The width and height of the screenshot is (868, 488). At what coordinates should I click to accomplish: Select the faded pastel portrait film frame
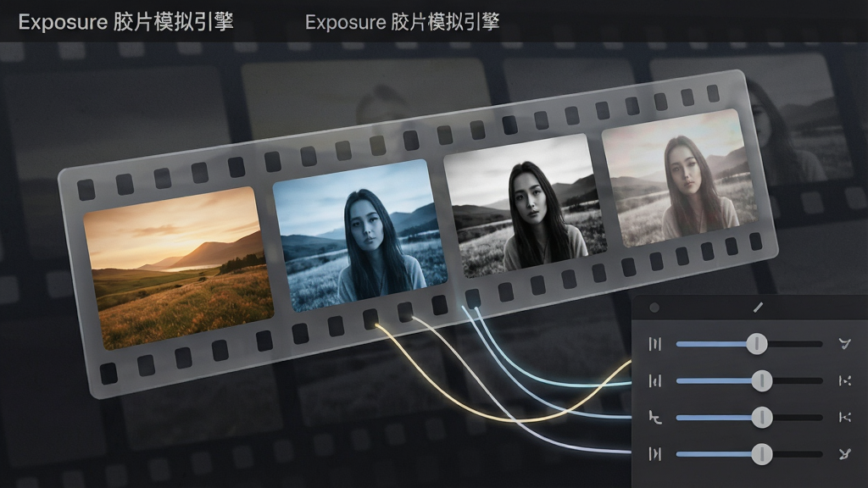point(680,178)
